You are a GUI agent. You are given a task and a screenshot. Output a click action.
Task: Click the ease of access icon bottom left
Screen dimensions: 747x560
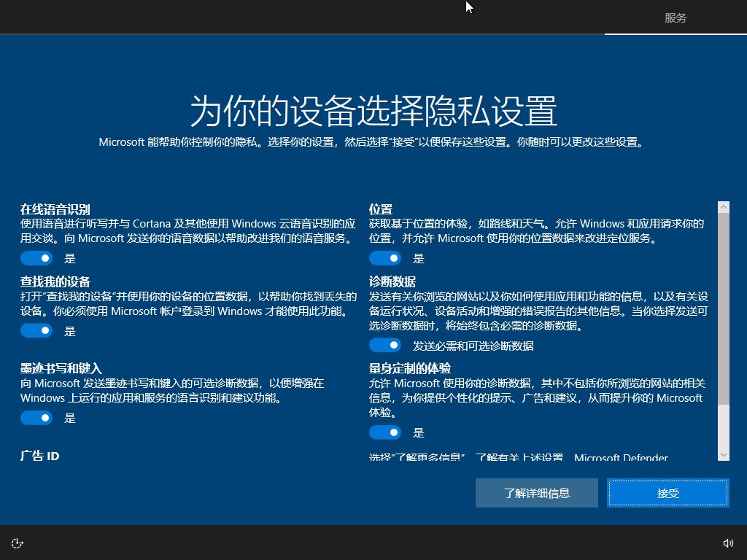coord(16,542)
